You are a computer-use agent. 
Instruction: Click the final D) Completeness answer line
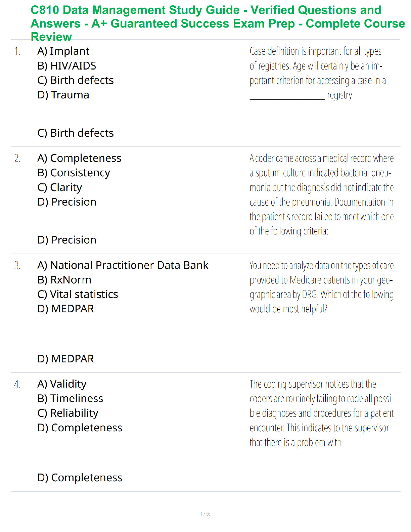click(80, 478)
